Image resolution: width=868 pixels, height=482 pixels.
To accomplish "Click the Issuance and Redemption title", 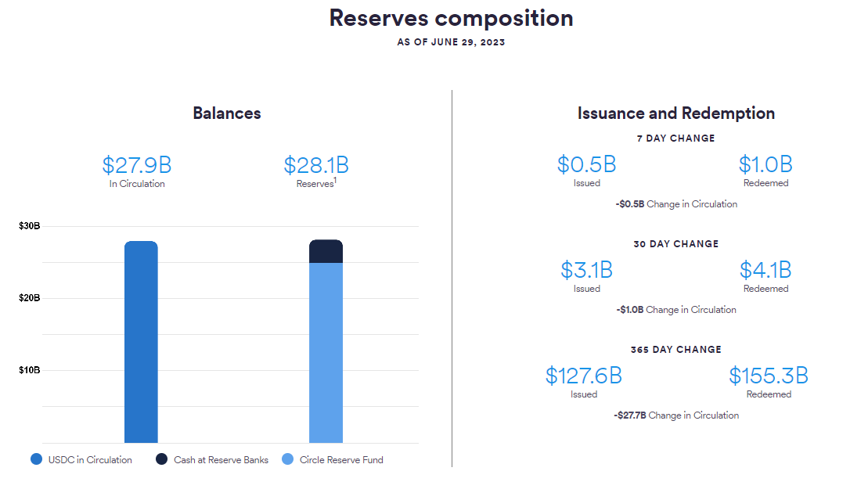I will pyautogui.click(x=676, y=113).
